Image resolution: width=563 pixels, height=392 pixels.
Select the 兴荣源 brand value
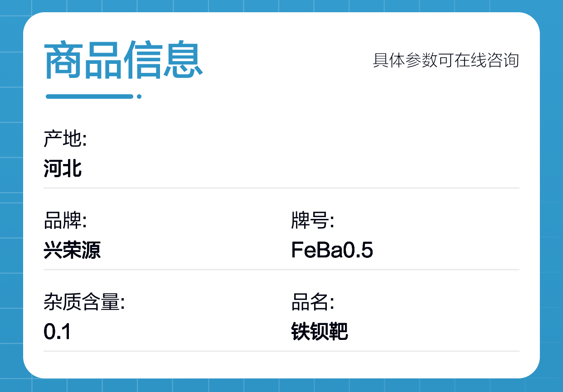point(72,250)
